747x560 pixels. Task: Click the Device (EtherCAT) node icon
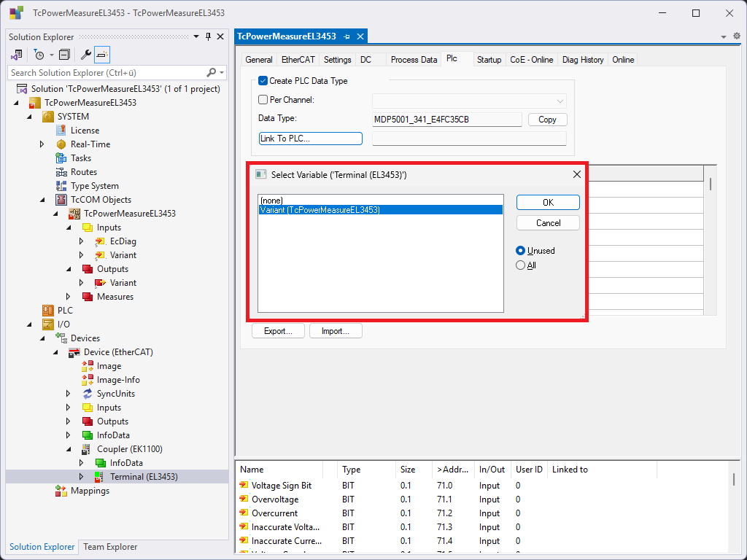(x=74, y=352)
